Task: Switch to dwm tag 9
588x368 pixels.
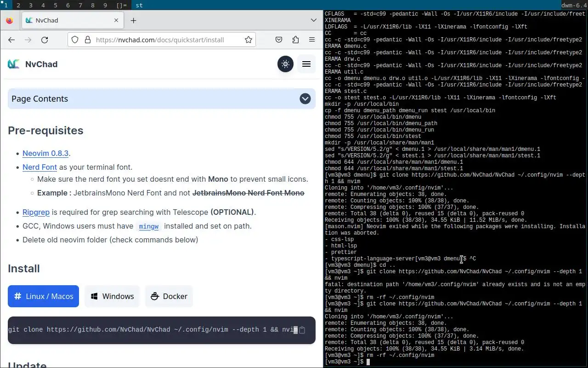Action: [x=105, y=6]
